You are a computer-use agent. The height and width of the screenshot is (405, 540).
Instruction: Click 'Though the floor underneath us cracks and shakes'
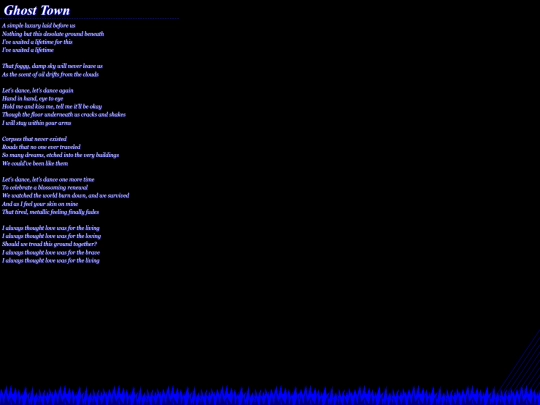coord(64,114)
